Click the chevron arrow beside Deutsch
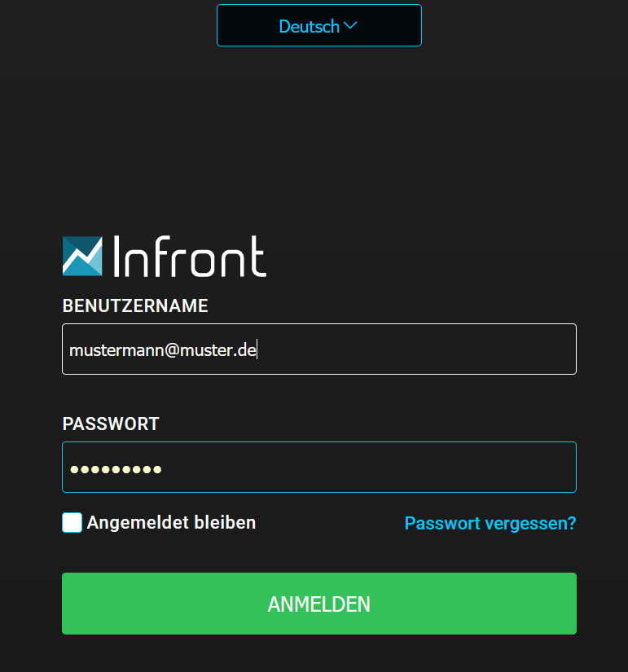Viewport: 628px width, 672px height. 351,25
